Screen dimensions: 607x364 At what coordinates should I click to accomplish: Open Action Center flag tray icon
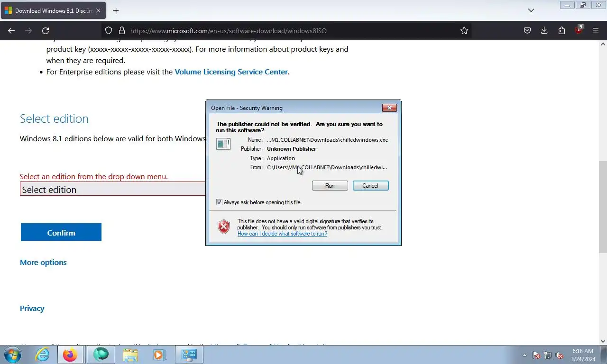536,355
